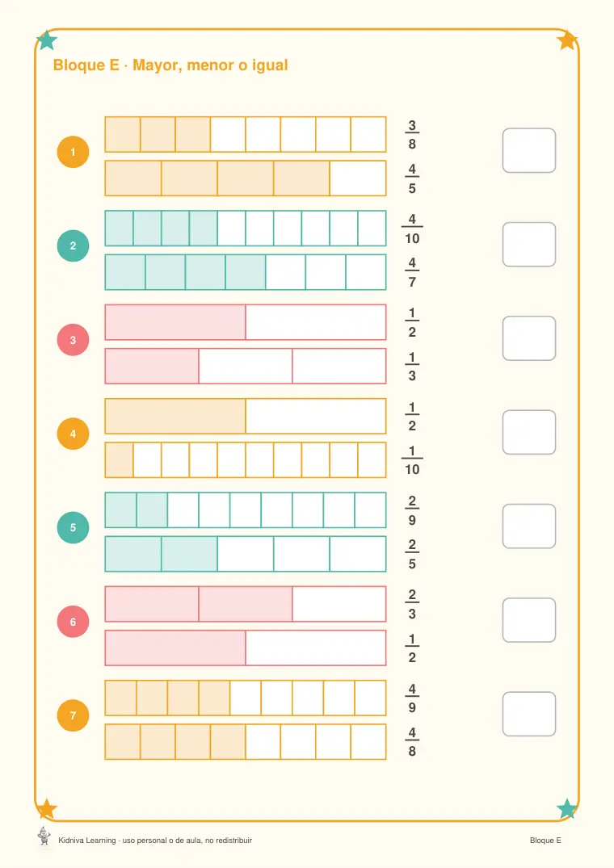Screen dimensions: 614x868
Task: Click the 3/8 fraction label
Action: click(x=412, y=135)
